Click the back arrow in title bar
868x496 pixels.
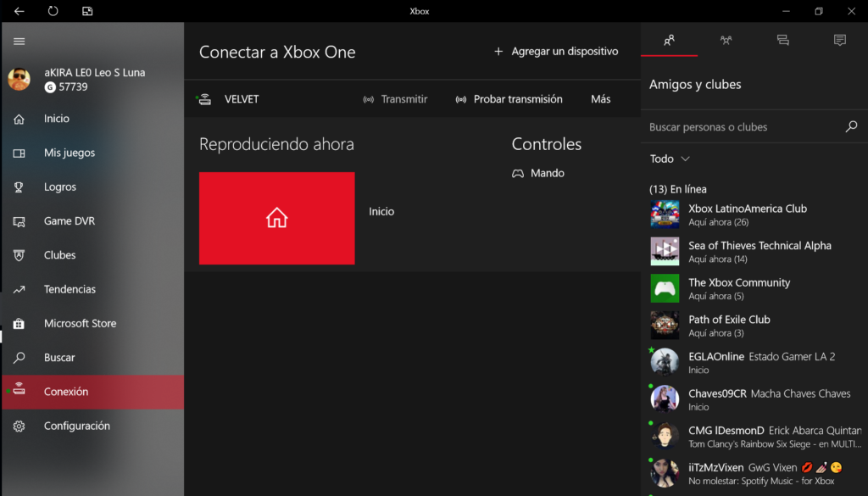coord(19,11)
